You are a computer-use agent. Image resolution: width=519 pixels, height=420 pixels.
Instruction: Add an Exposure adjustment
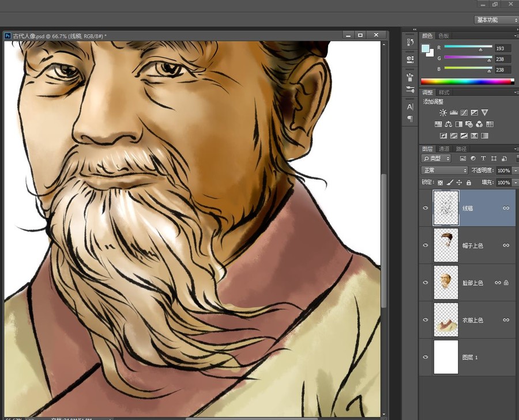pyautogui.click(x=475, y=112)
